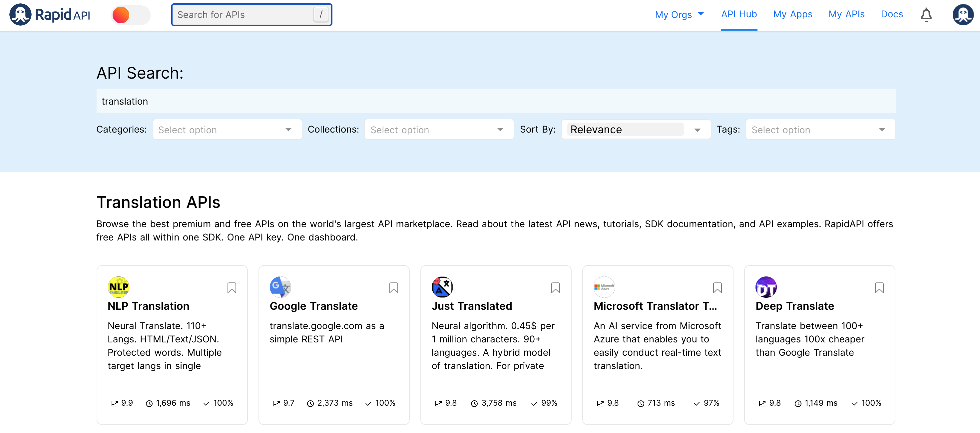Go to the Docs link
980x433 pixels.
[x=891, y=14]
